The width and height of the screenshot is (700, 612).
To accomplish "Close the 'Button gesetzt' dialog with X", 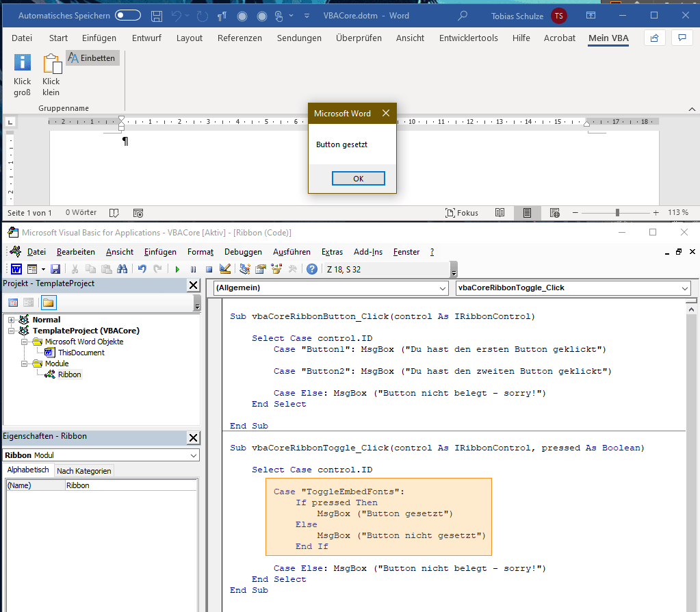I will pos(386,114).
